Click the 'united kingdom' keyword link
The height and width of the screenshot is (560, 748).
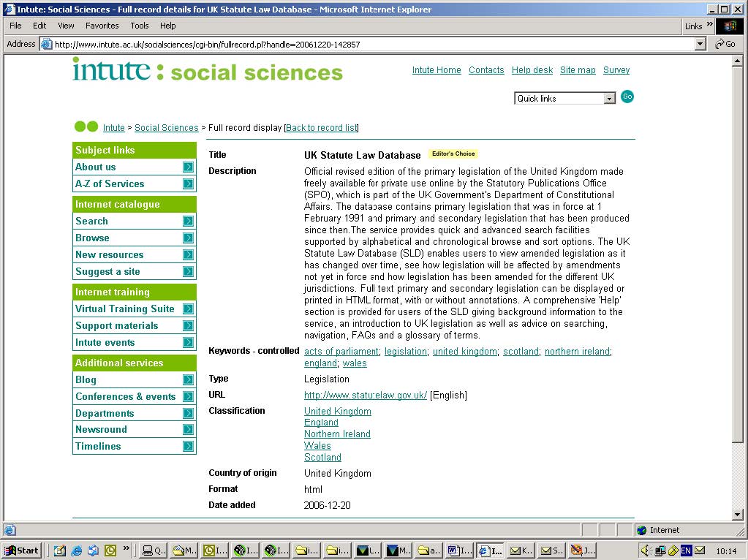tap(464, 352)
